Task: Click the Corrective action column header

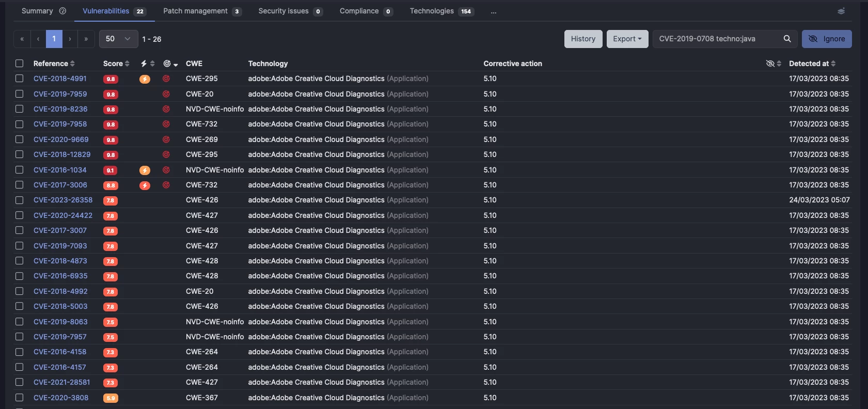Action: [x=513, y=64]
